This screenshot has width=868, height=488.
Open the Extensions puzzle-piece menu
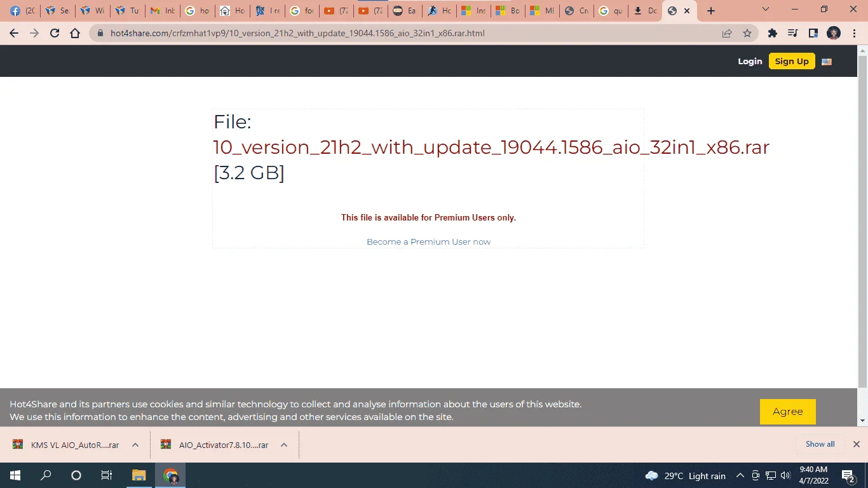pos(773,33)
